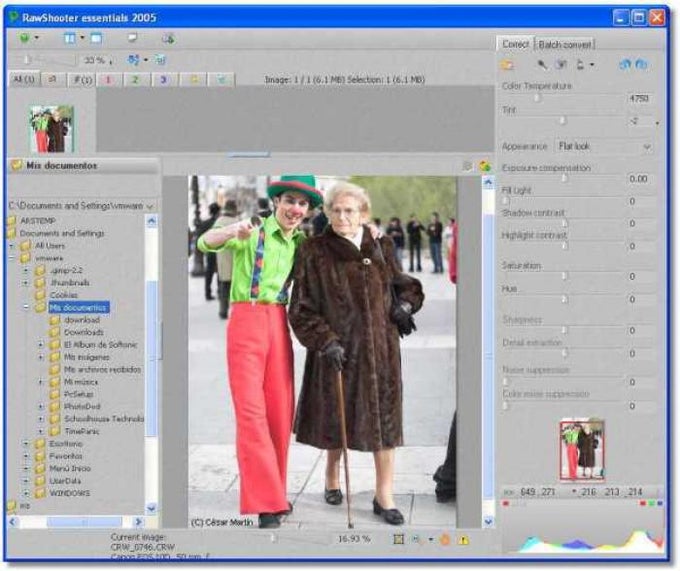Select the Cookies folder
The width and height of the screenshot is (680, 571).
pyautogui.click(x=64, y=295)
